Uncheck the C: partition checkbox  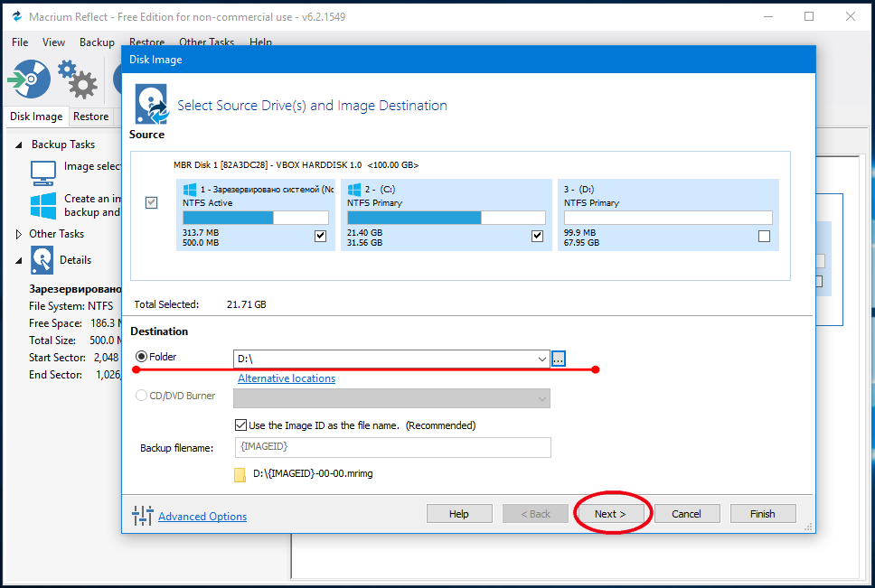pos(538,236)
